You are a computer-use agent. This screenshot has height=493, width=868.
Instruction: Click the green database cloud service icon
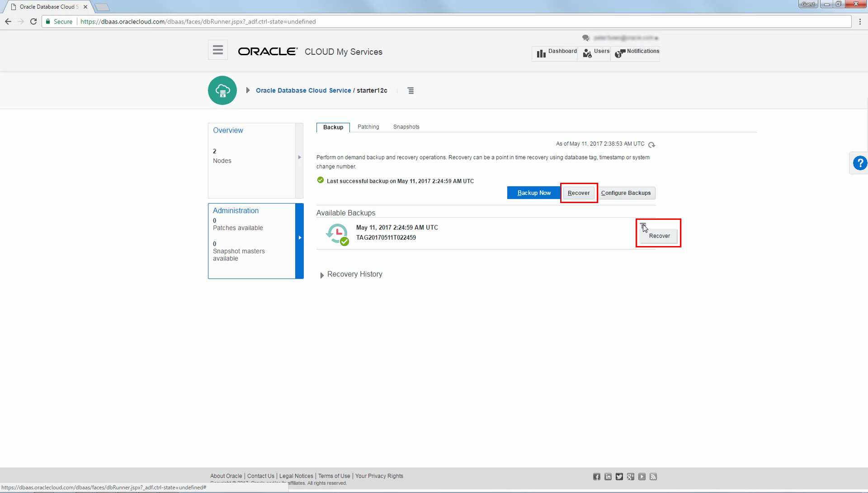tap(222, 90)
